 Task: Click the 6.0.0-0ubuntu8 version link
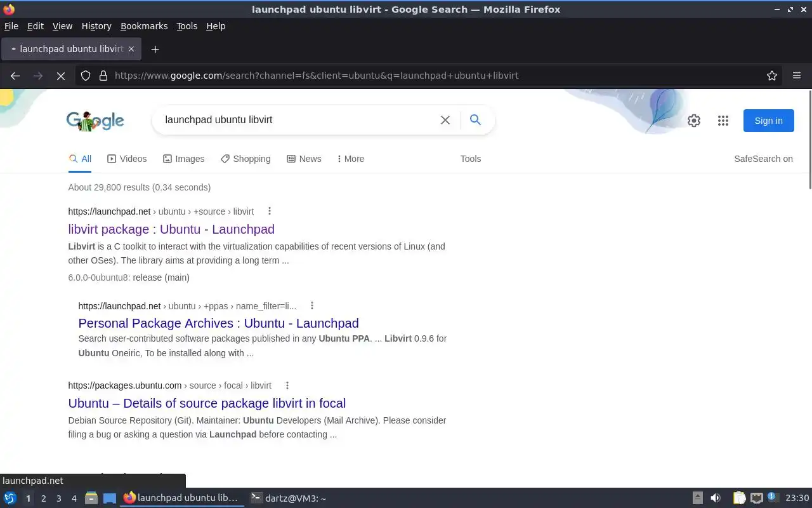click(x=99, y=277)
